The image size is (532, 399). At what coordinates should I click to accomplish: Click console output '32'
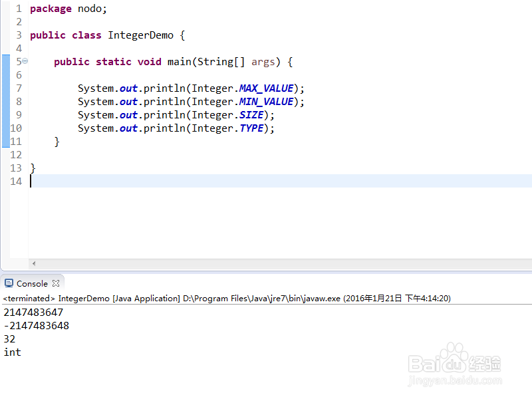9,339
